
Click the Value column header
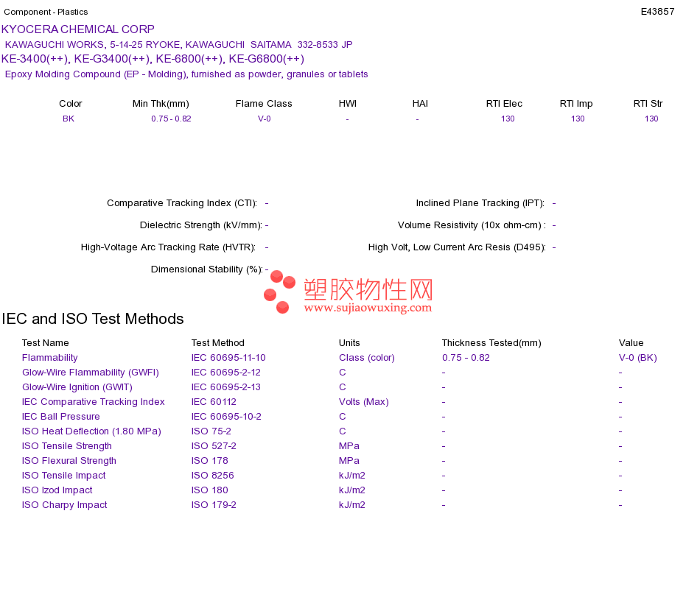[x=631, y=342]
